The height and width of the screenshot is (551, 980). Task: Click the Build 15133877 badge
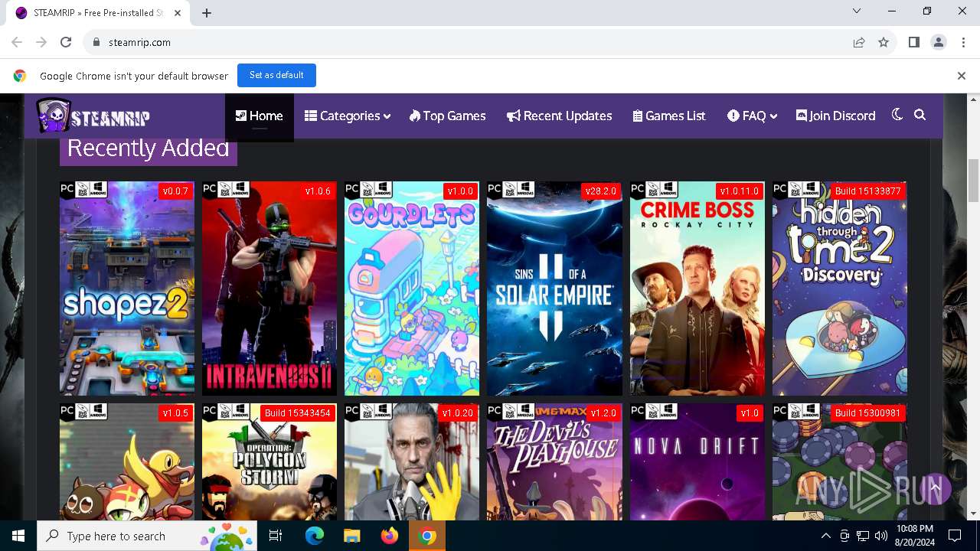tap(867, 191)
